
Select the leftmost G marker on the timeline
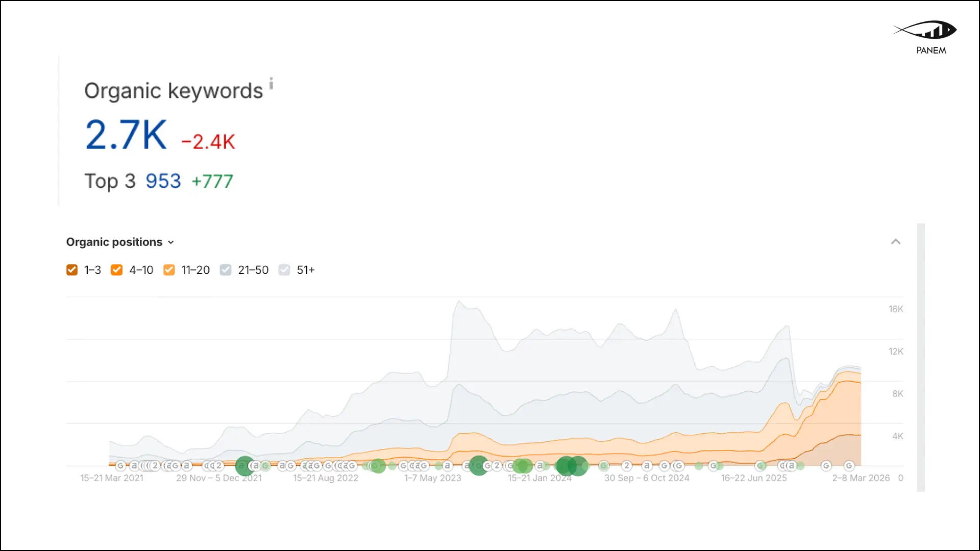tap(120, 465)
